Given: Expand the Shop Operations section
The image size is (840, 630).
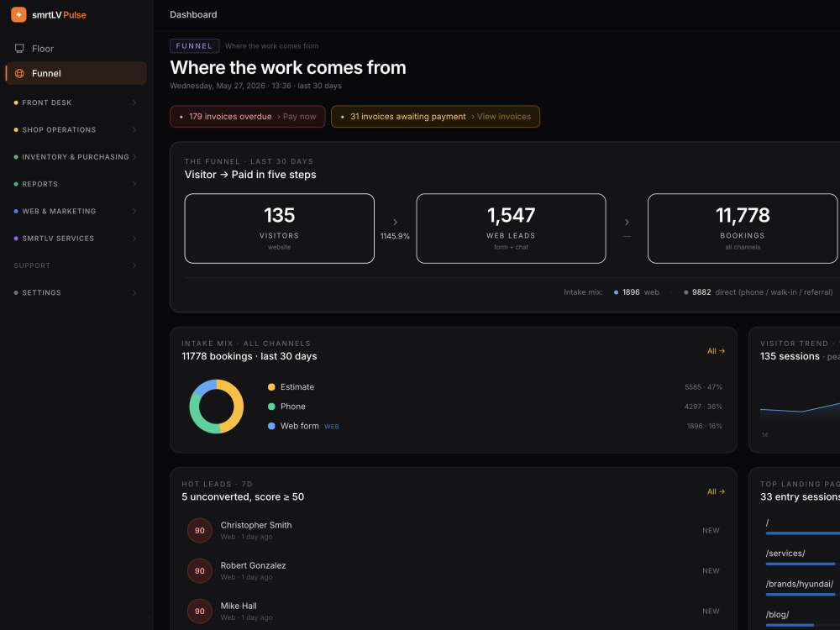Looking at the screenshot, I should click(76, 129).
